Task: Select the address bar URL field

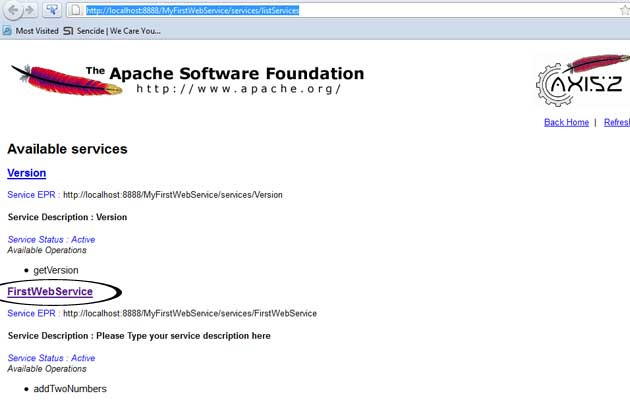Action: [350, 10]
